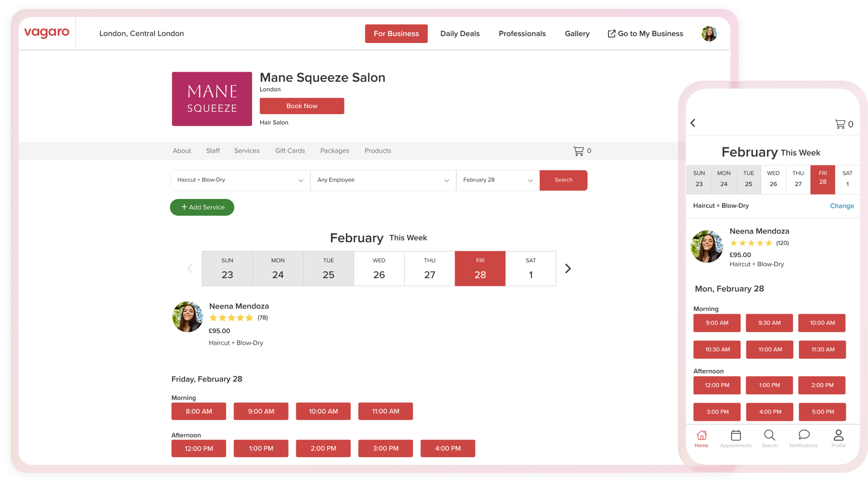Tap the Profile icon in mobile nav
The height and width of the screenshot is (485, 868).
pyautogui.click(x=838, y=435)
